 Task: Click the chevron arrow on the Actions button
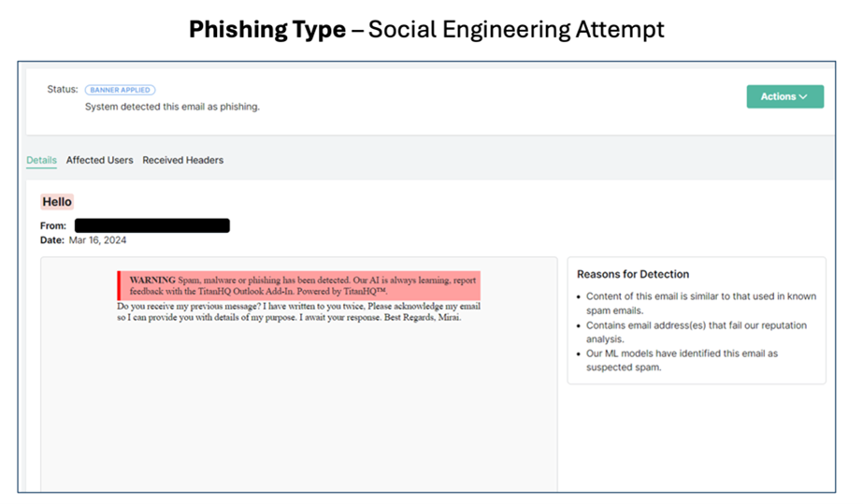click(803, 96)
